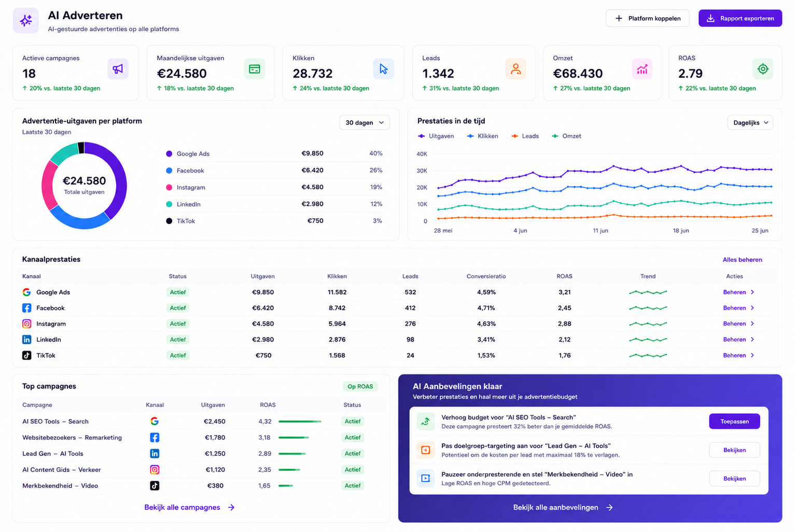Click the Rapport exporteren button
Viewport: 795px width, 532px height.
(740, 18)
